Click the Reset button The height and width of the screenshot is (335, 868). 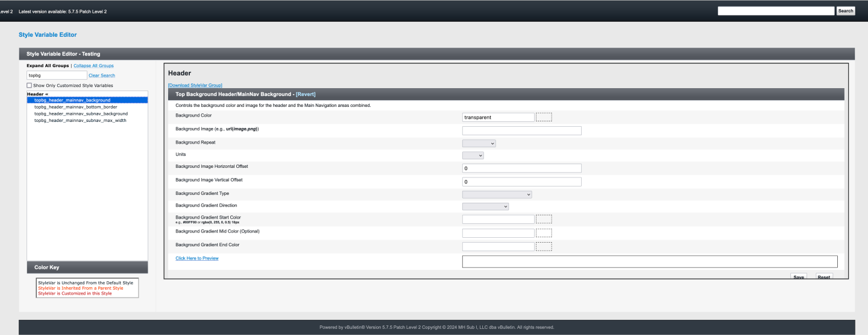(x=824, y=276)
